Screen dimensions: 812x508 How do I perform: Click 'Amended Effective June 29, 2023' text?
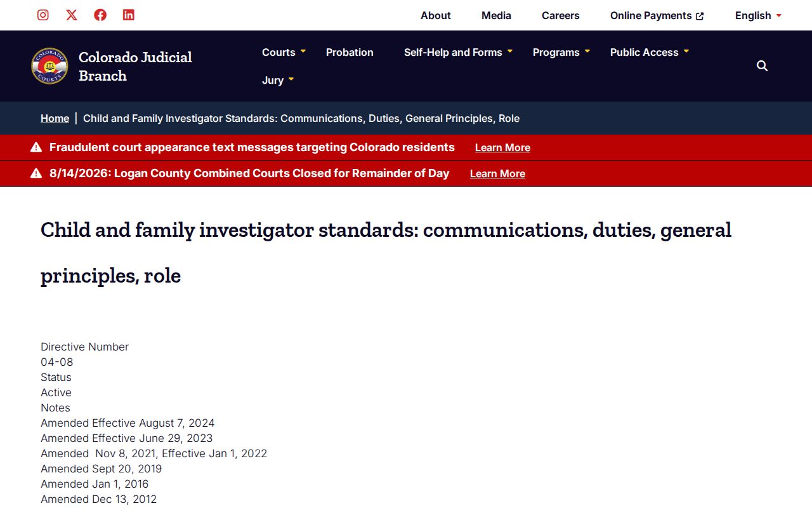click(127, 438)
